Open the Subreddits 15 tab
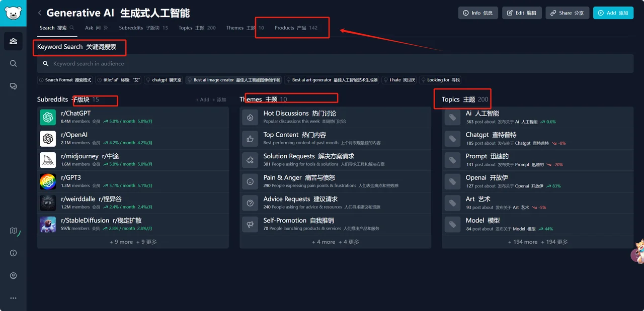The width and height of the screenshot is (644, 311). click(143, 28)
